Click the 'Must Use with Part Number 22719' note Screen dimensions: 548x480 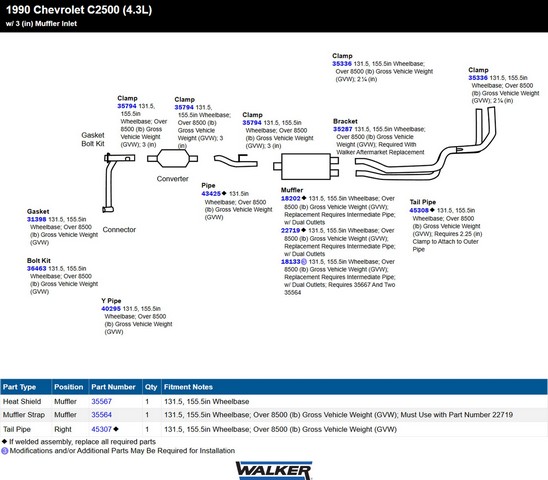coord(456,415)
